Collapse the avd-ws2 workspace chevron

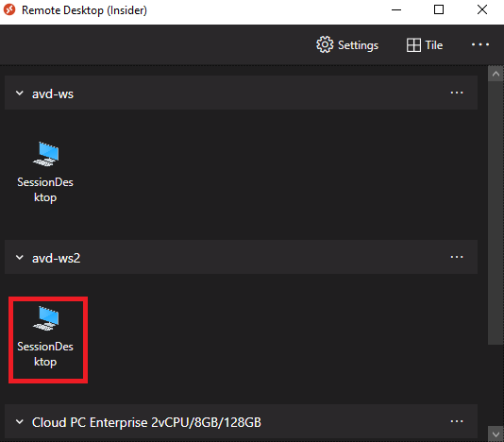coord(20,257)
